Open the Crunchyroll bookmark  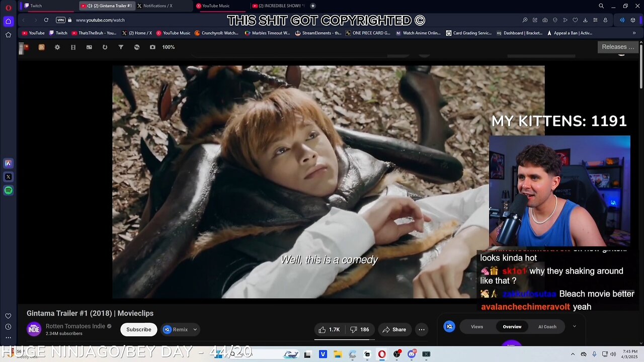pyautogui.click(x=216, y=33)
